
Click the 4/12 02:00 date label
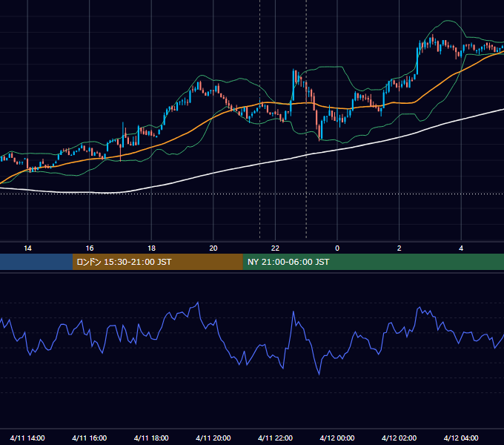coord(399,438)
